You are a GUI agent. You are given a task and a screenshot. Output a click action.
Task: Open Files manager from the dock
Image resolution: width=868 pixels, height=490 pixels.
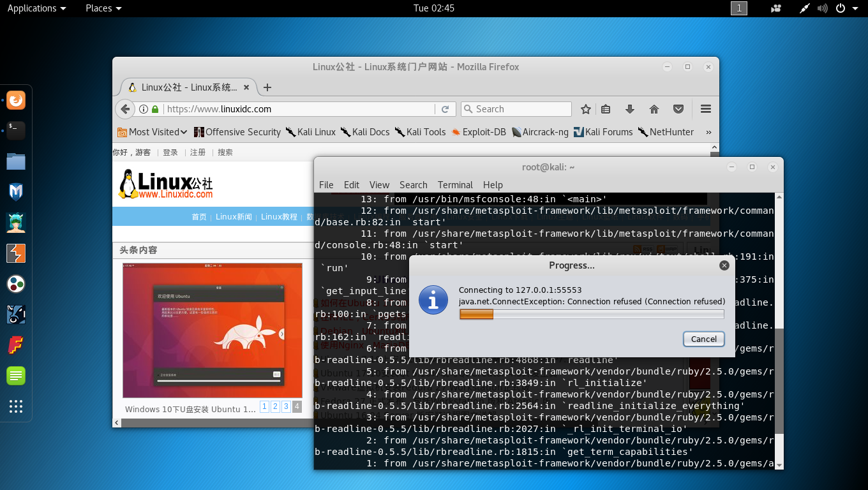tap(16, 161)
